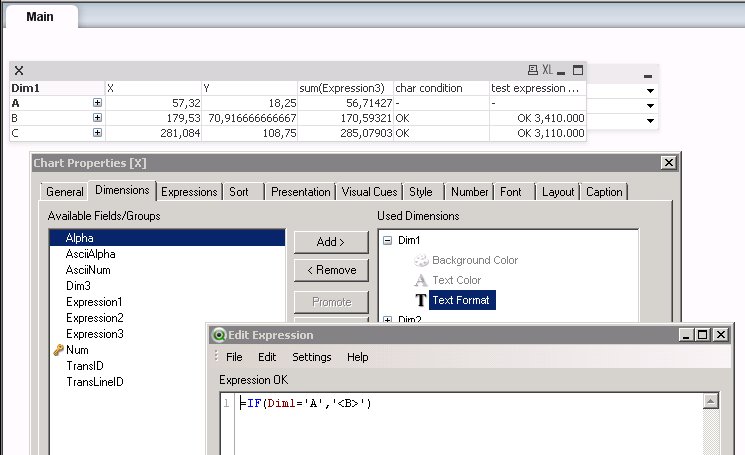Expand row B in the pivot table
745x455 pixels.
pos(97,118)
